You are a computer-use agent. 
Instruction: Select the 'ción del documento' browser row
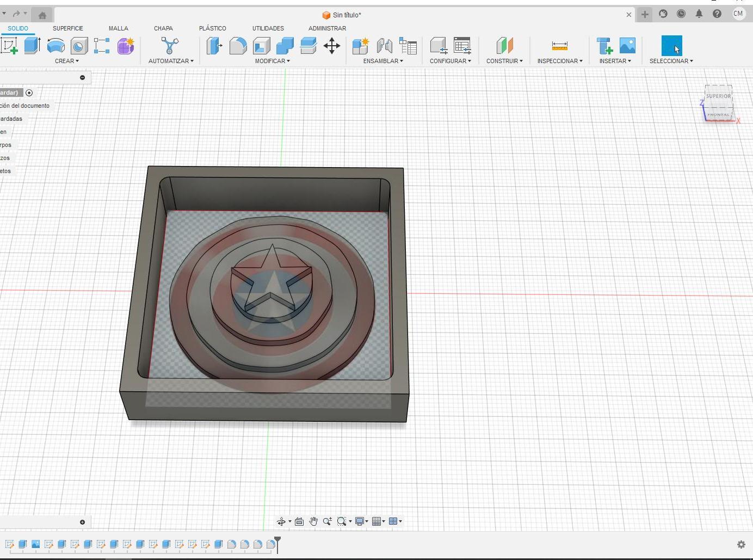24,106
